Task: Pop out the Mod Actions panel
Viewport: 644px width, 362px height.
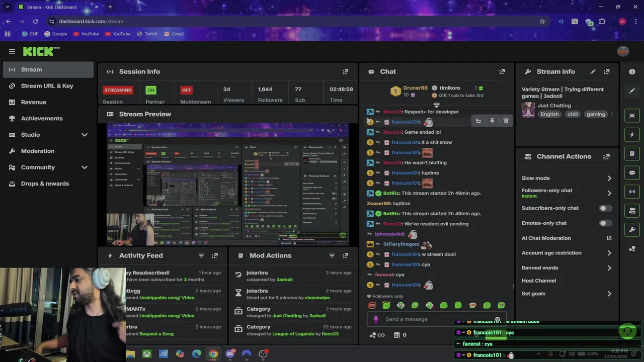Action: (x=345, y=255)
